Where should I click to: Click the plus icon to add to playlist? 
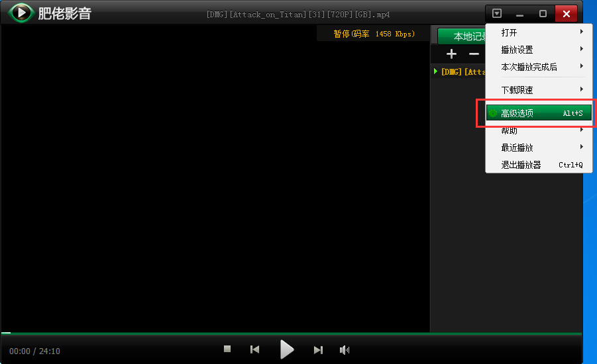[451, 54]
